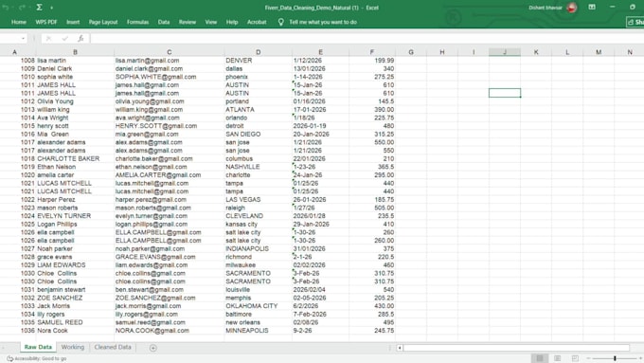The image size is (644, 363).
Task: Click Accessibility: Good to go status
Action: pyautogui.click(x=37, y=358)
